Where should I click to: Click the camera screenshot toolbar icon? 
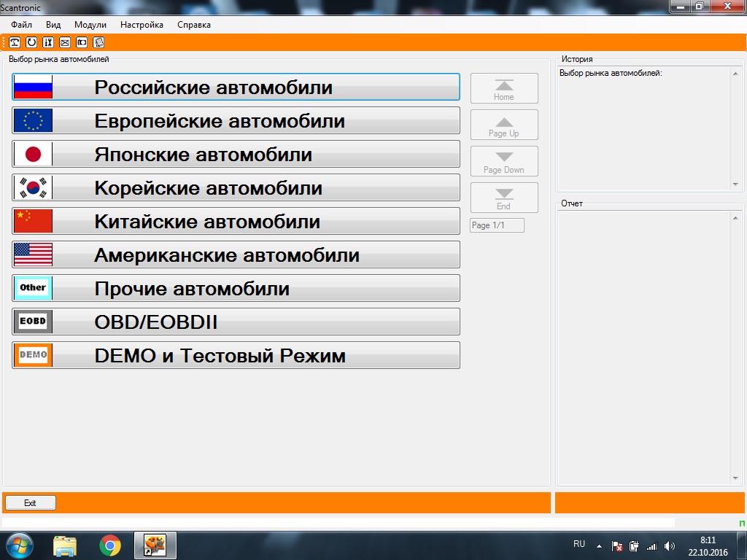82,42
